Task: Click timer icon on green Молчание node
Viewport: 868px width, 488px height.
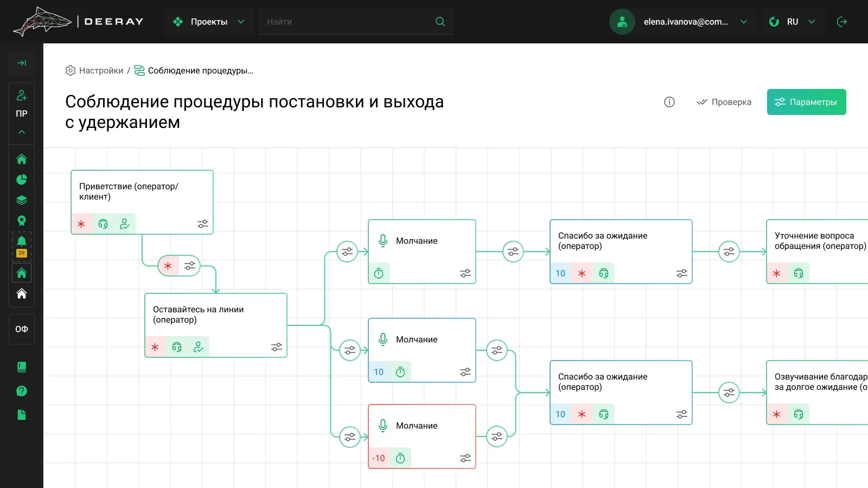Action: [379, 273]
